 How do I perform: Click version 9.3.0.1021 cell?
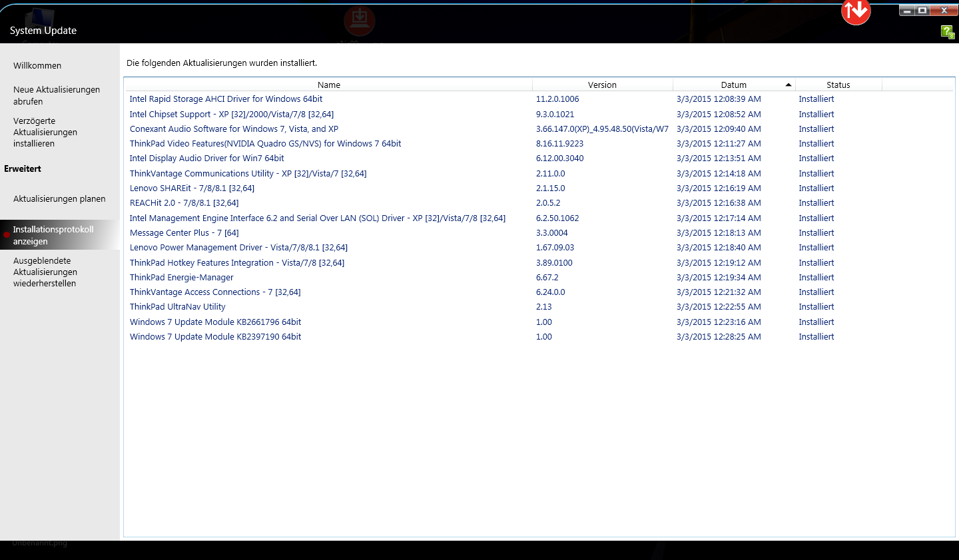555,115
